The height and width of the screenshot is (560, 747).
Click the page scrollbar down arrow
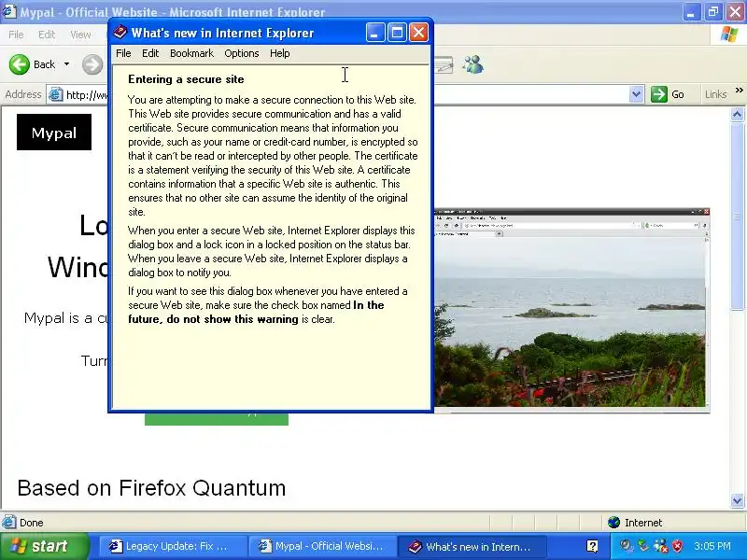pyautogui.click(x=738, y=500)
